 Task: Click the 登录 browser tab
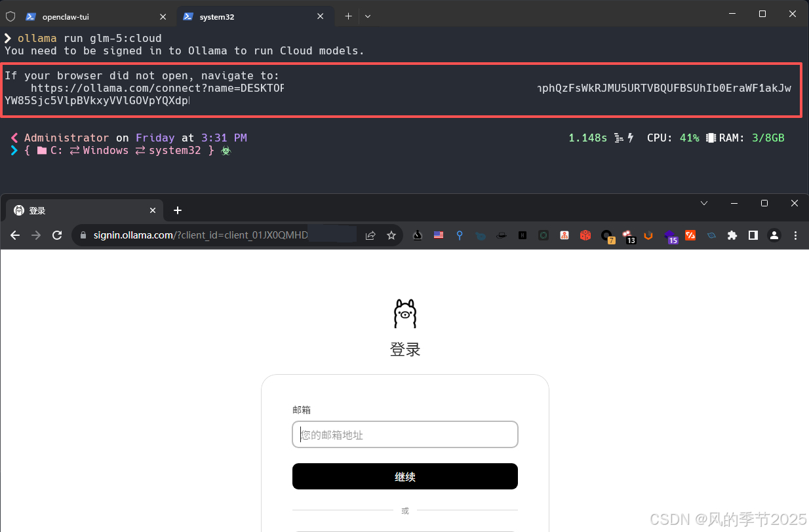(84, 210)
